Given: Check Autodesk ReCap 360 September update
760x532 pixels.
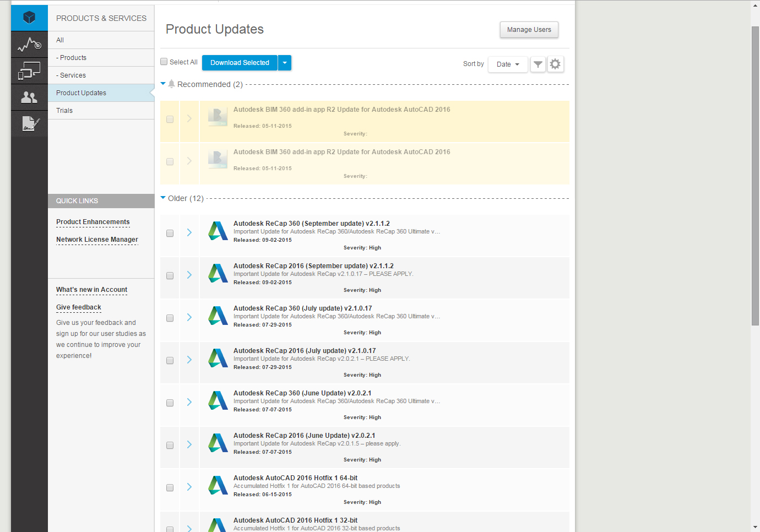Looking at the screenshot, I should click(170, 233).
